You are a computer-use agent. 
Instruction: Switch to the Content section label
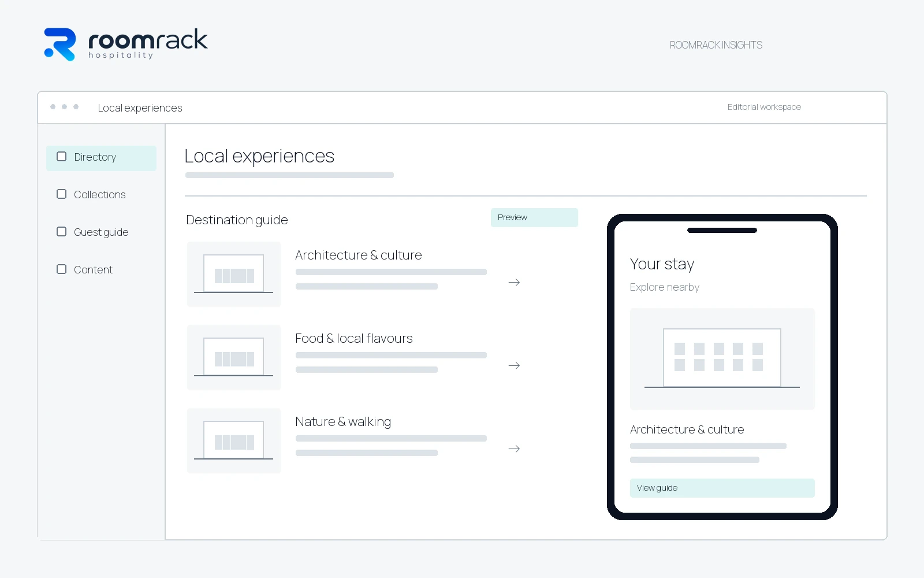tap(93, 270)
